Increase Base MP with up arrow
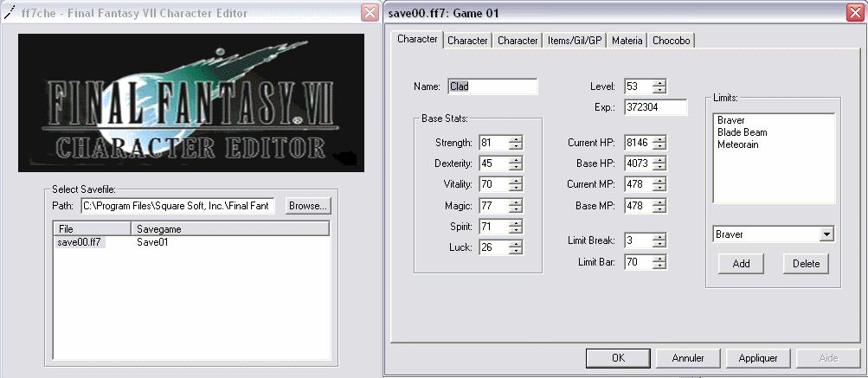 coord(659,202)
